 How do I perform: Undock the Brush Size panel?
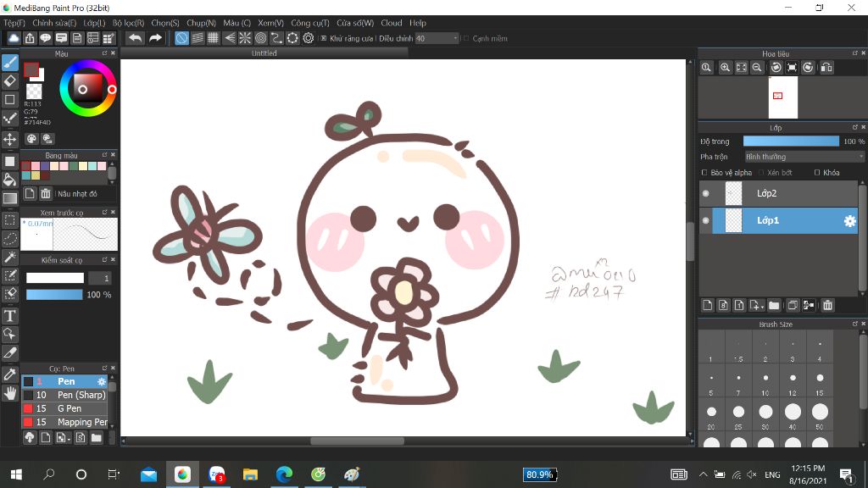[x=854, y=324]
